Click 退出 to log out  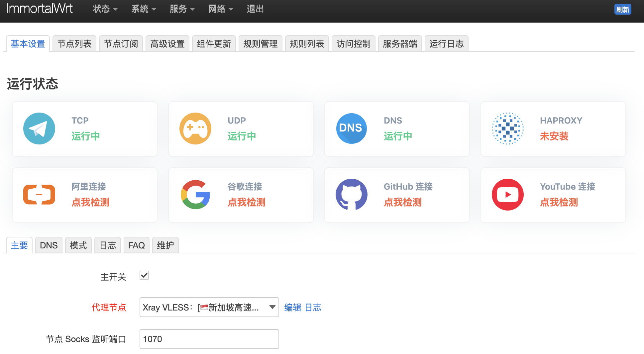tap(255, 9)
